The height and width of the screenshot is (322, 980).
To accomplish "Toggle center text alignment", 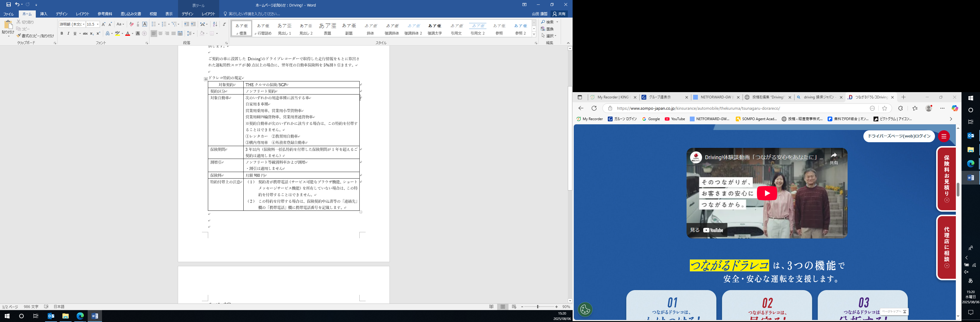I will 160,33.
